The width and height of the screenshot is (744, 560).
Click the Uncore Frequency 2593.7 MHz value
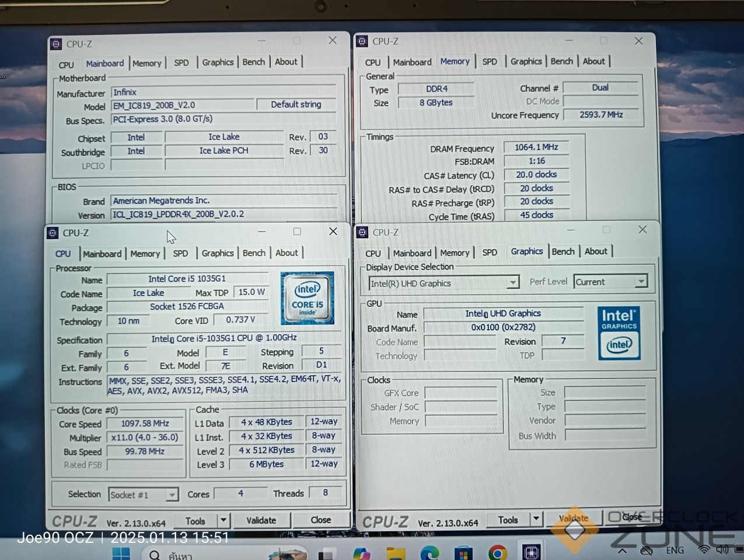click(x=601, y=115)
